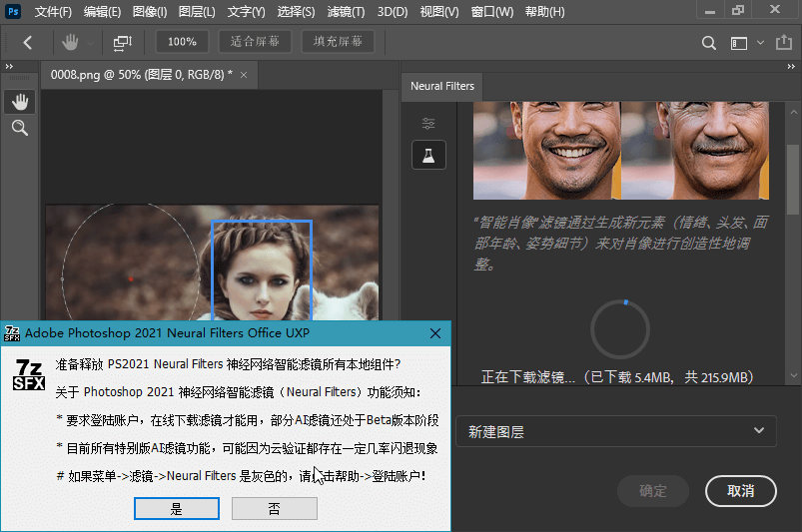Image resolution: width=802 pixels, height=532 pixels.
Task: Open 滤镜(T) menu
Action: [x=346, y=12]
